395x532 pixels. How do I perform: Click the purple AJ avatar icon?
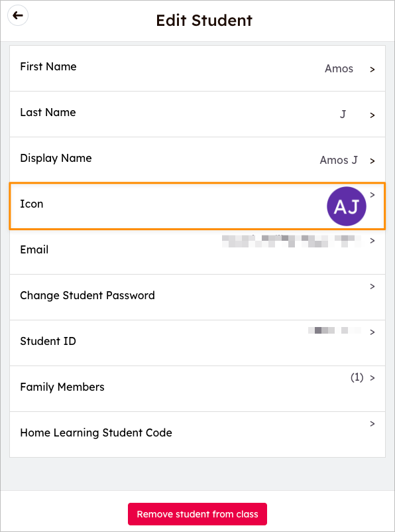coord(346,206)
